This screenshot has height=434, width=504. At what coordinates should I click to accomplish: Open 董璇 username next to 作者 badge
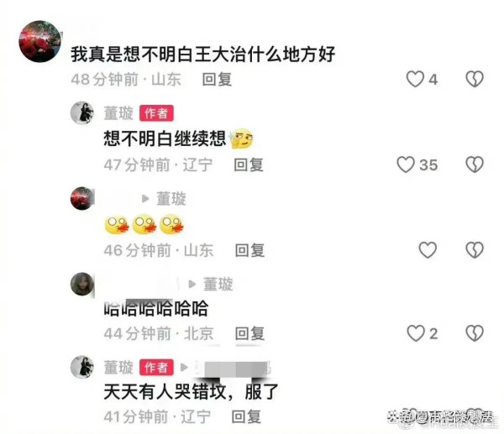click(x=118, y=113)
